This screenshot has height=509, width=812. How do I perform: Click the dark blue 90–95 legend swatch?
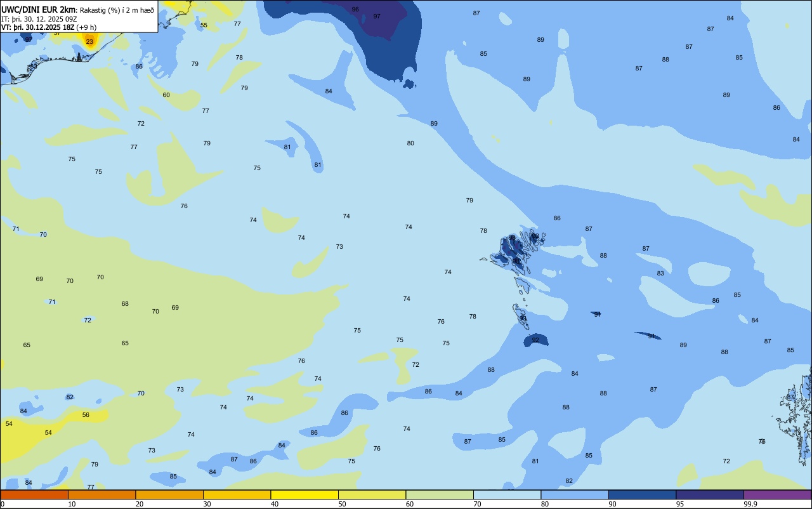tap(642, 495)
